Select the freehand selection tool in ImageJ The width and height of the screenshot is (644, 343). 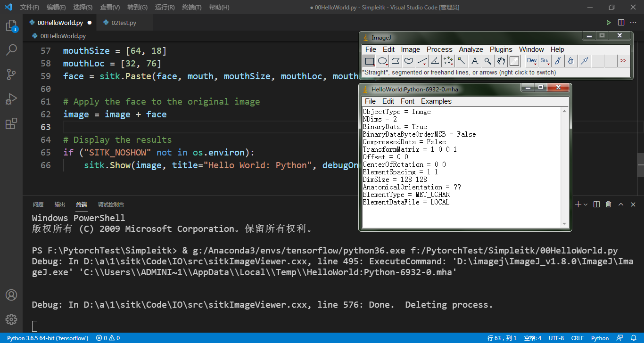pyautogui.click(x=408, y=61)
